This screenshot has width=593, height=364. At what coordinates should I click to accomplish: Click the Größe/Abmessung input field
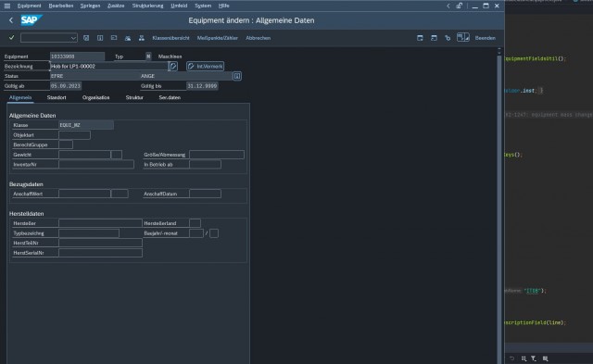[x=217, y=155]
